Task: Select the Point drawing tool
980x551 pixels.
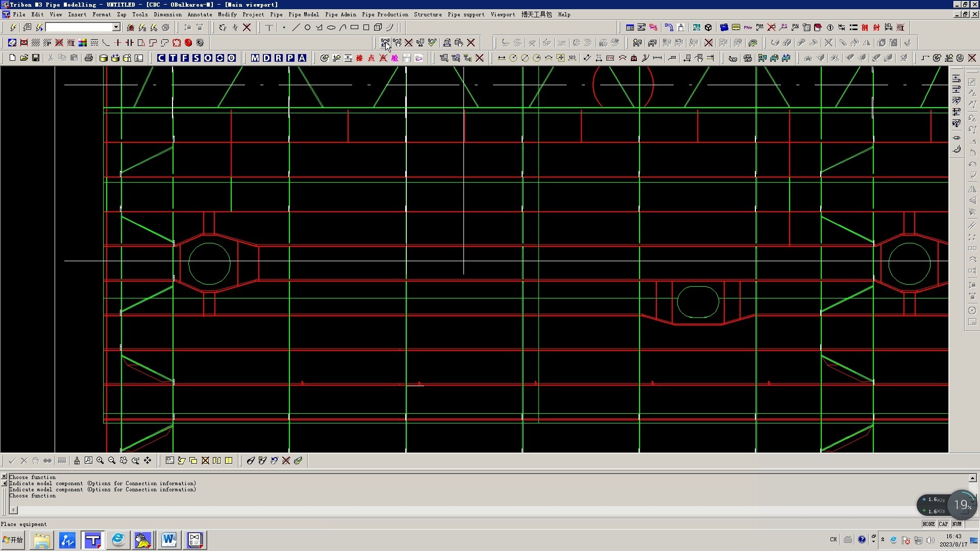Action: (284, 28)
